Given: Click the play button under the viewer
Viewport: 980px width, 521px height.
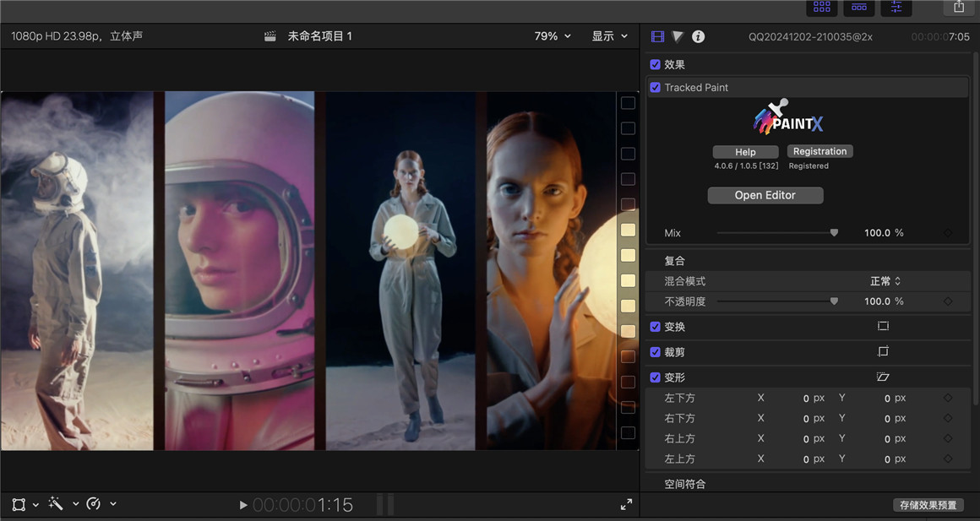Looking at the screenshot, I should 243,504.
